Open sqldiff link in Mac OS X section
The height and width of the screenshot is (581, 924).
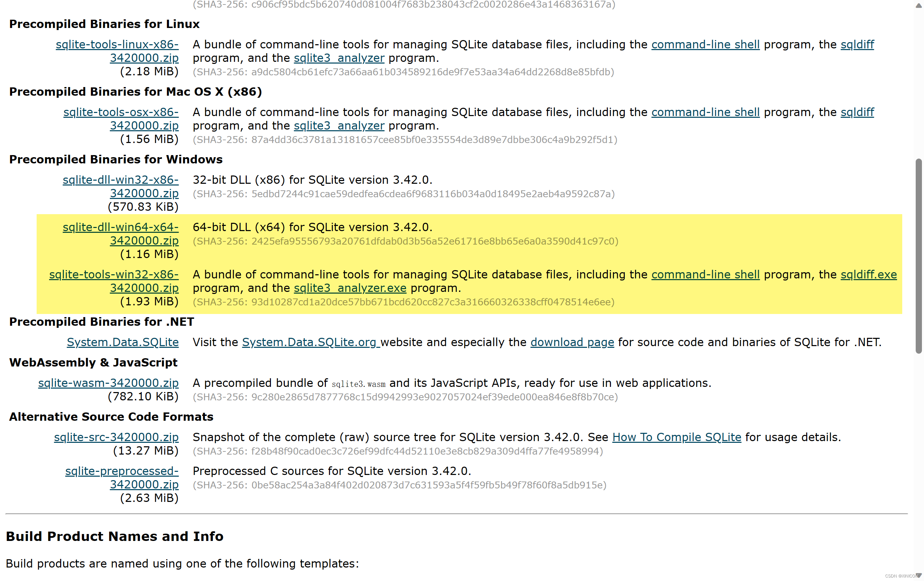[x=857, y=112]
